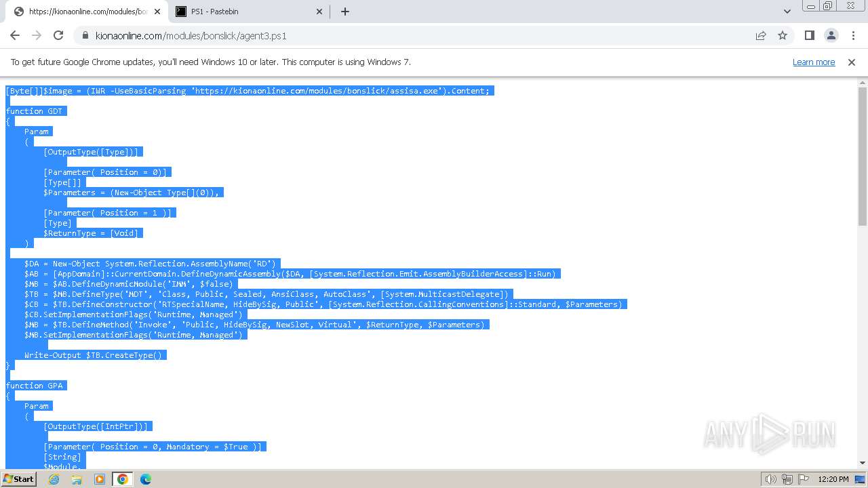Image resolution: width=868 pixels, height=488 pixels.
Task: Click the "$MB.SetImplementationFlags" line
Action: pos(133,335)
